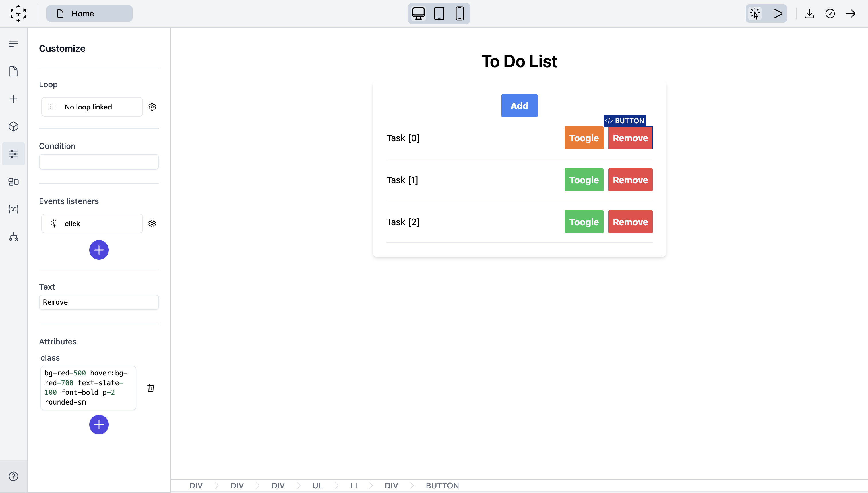Open the help question mark icon
This screenshot has height=493, width=868.
point(13,476)
